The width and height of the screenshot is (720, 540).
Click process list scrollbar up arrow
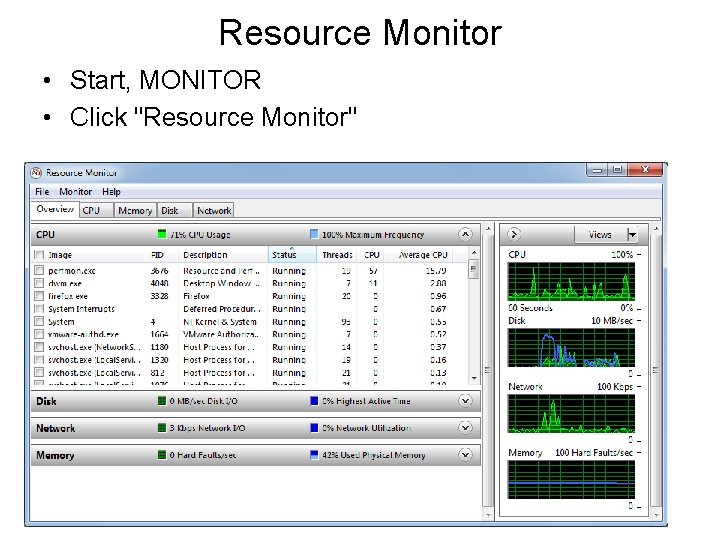(x=474, y=253)
